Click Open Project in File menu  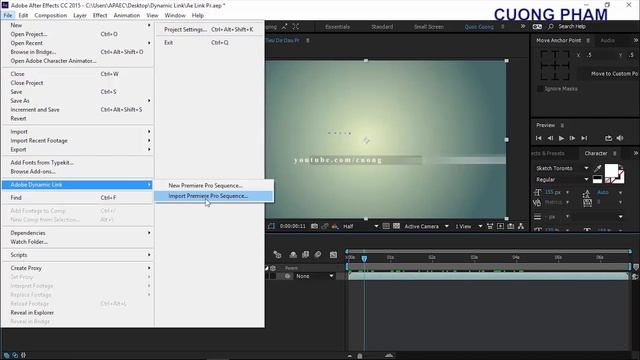coord(77,34)
